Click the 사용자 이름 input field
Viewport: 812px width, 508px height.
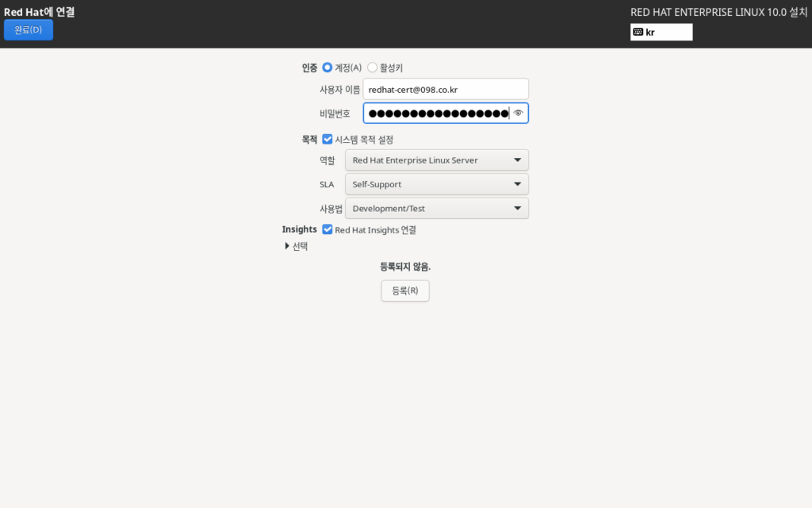point(446,90)
